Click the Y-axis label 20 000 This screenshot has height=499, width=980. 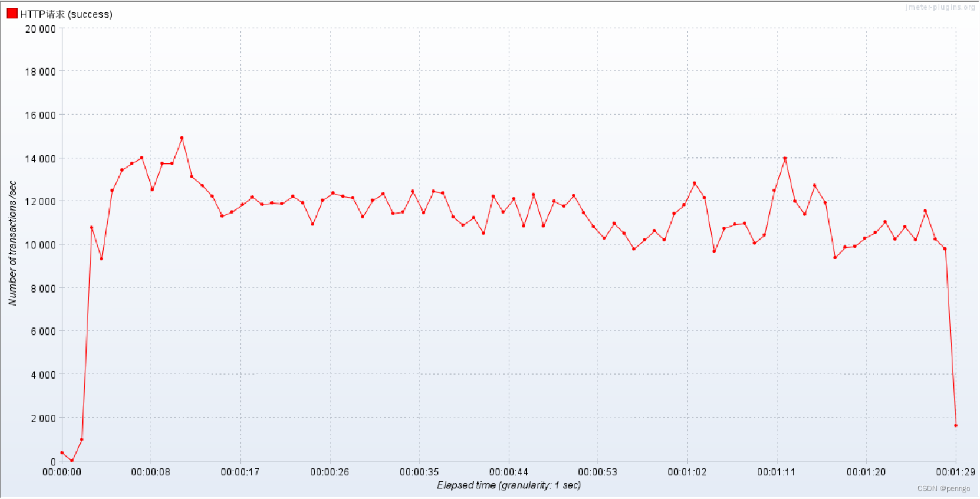[42, 28]
